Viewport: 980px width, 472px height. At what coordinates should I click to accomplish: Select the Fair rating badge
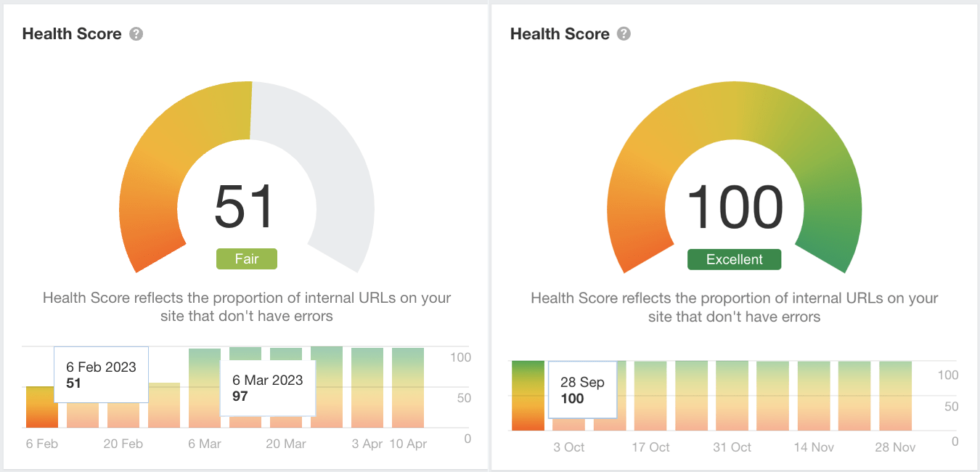(x=246, y=259)
